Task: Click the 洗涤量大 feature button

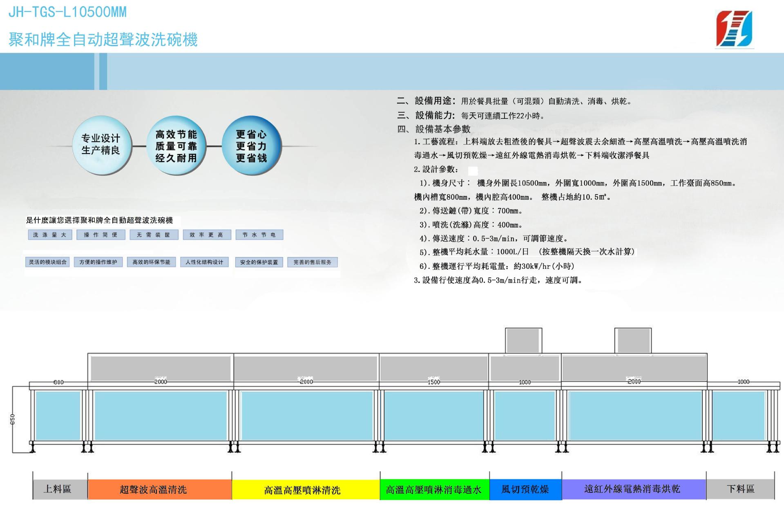Action: [50, 235]
